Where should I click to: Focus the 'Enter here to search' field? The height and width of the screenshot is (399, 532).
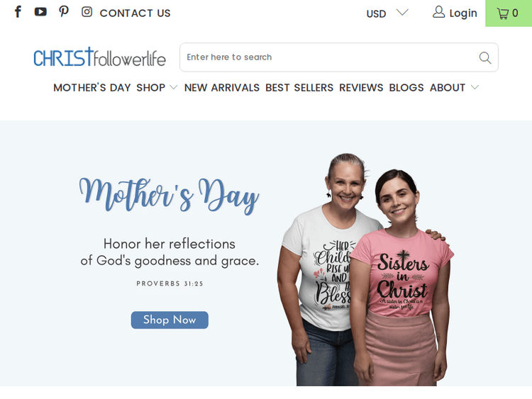(x=326, y=57)
